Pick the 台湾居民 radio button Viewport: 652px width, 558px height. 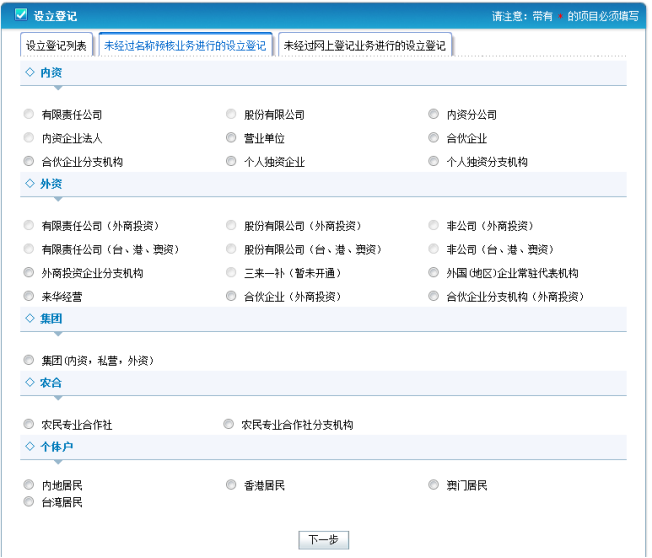(x=29, y=502)
